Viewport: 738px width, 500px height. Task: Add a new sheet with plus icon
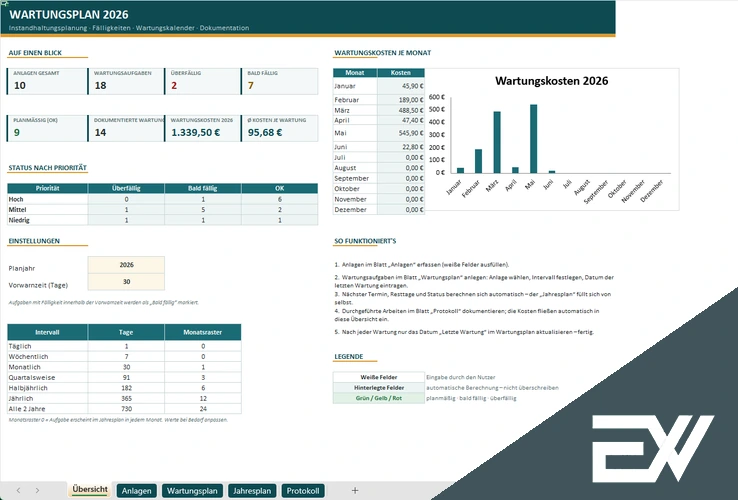point(355,491)
